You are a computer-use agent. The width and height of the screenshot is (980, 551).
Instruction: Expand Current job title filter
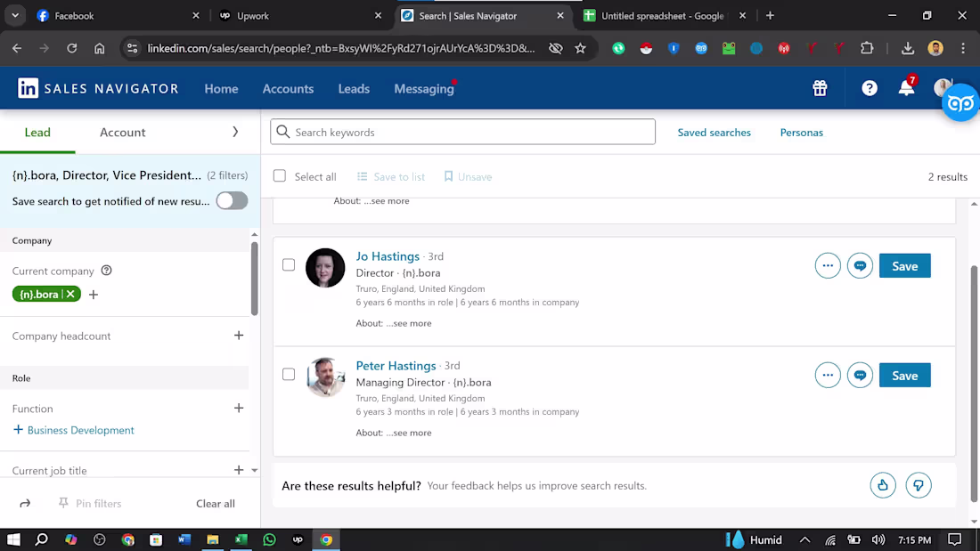239,470
